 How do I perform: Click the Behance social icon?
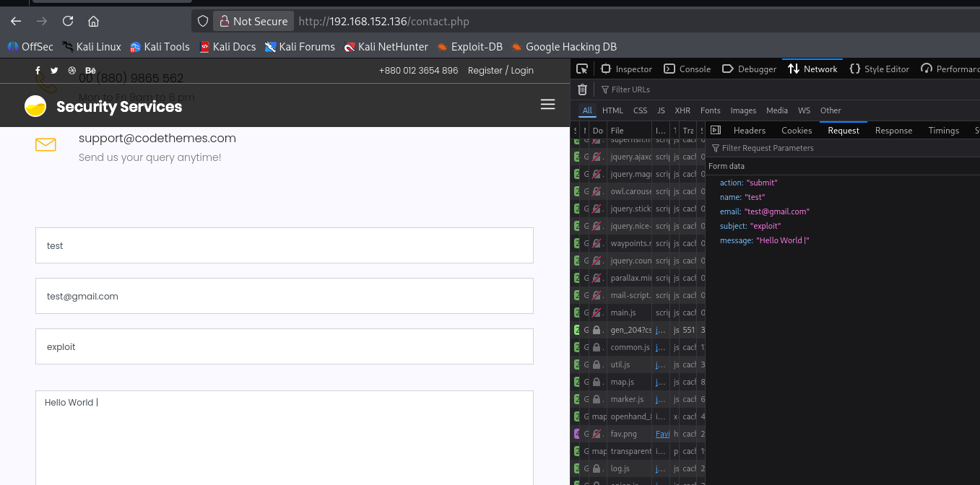pos(90,71)
